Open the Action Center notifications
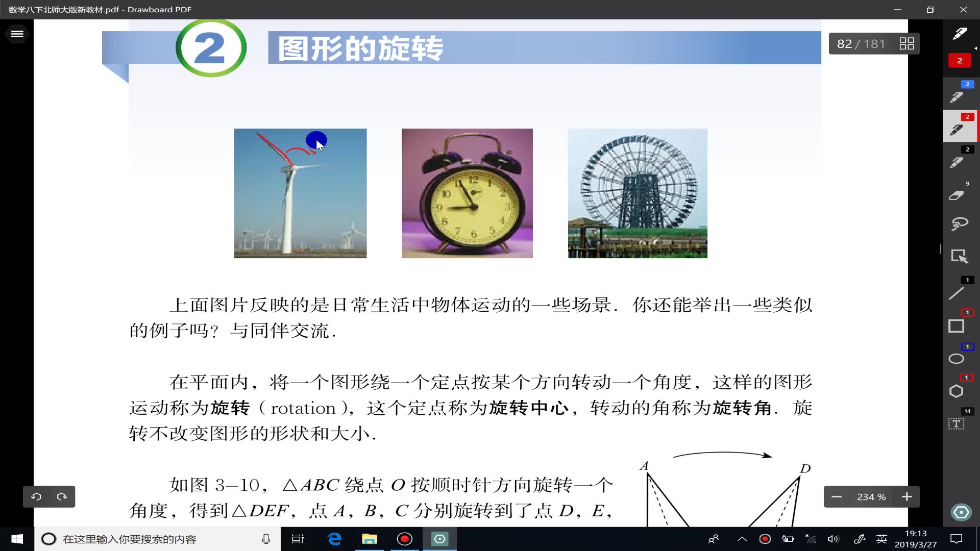The height and width of the screenshot is (551, 980). click(956, 539)
